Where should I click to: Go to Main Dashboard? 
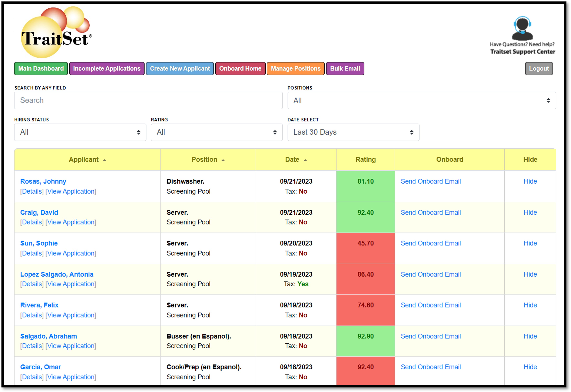click(x=41, y=69)
